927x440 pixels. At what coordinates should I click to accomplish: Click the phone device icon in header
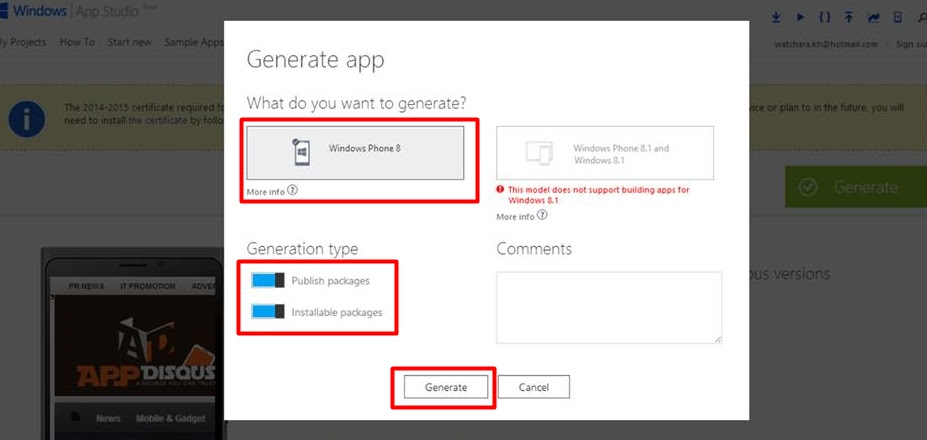[898, 17]
